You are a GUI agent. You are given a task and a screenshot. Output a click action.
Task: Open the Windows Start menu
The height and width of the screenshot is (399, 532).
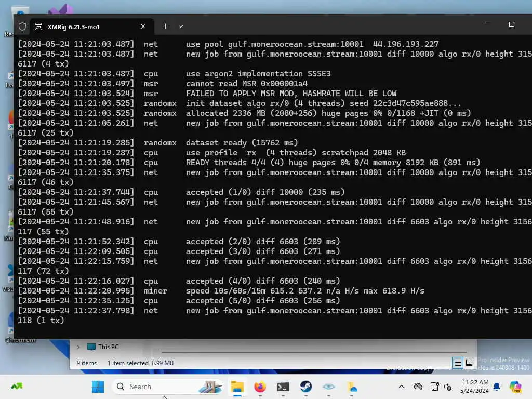(98, 387)
